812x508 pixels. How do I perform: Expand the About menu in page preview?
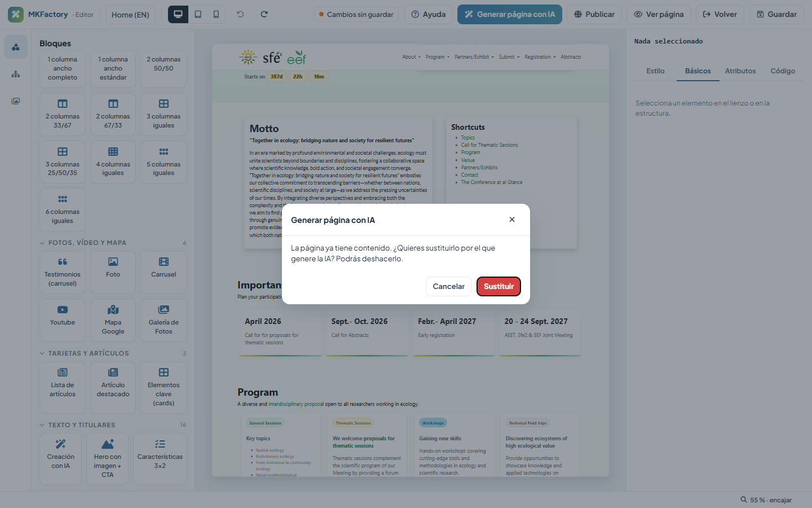[411, 57]
